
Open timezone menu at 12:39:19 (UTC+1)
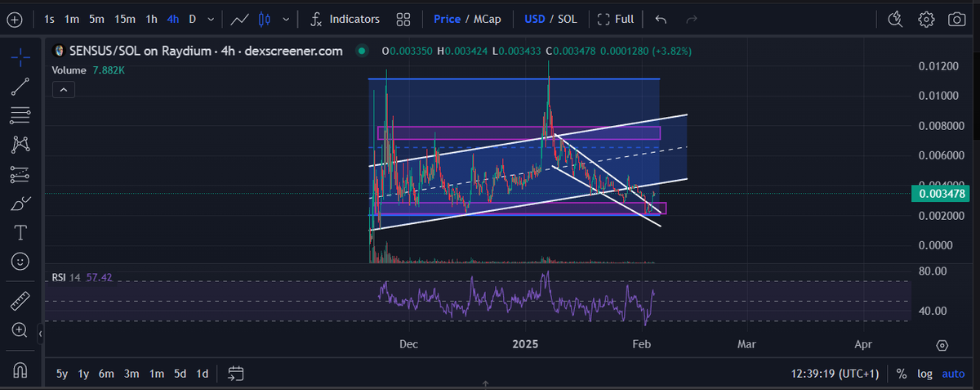tap(835, 374)
